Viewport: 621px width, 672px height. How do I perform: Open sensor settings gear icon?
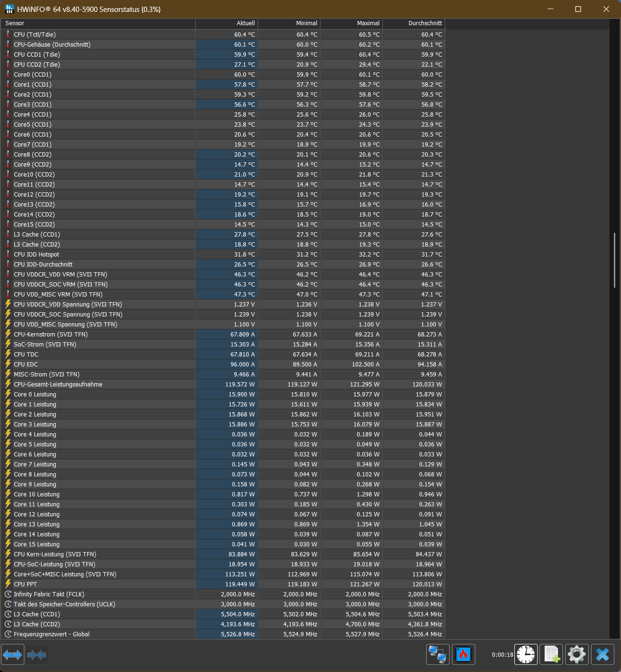[577, 654]
